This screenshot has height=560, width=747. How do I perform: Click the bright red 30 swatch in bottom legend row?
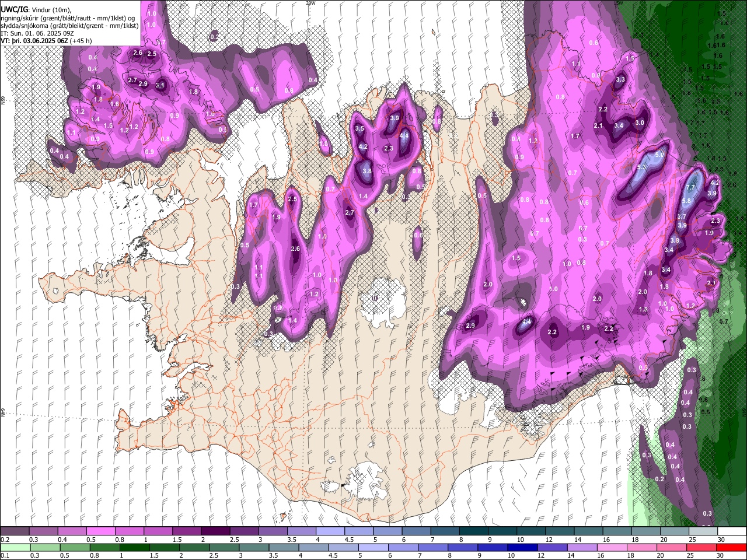tap(730, 547)
